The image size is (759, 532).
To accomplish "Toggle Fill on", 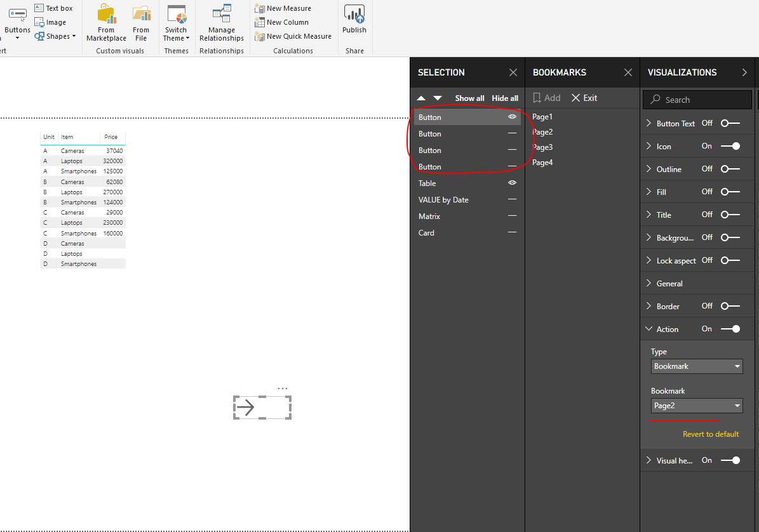I will [x=730, y=192].
